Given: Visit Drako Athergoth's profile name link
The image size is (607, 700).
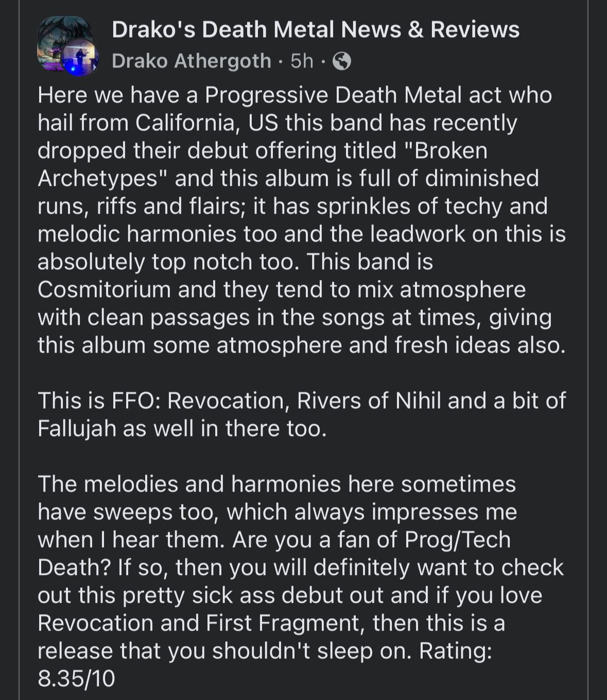Looking at the screenshot, I should pos(191,61).
